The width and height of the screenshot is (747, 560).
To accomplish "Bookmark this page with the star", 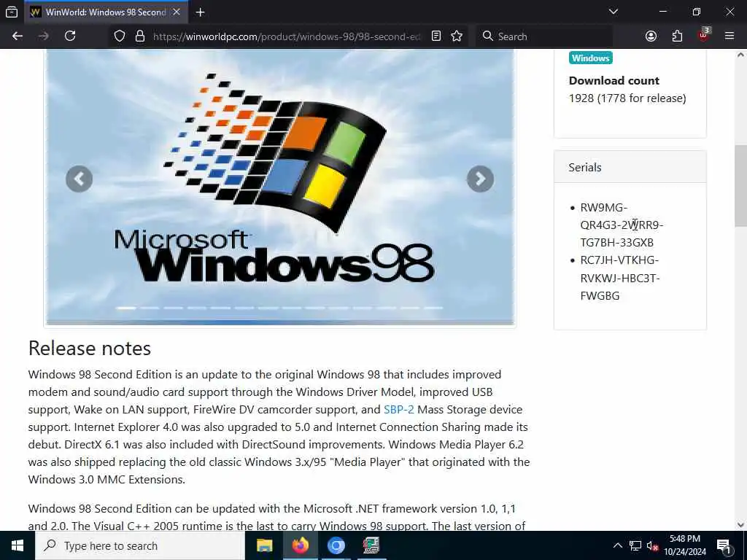I will tap(457, 36).
